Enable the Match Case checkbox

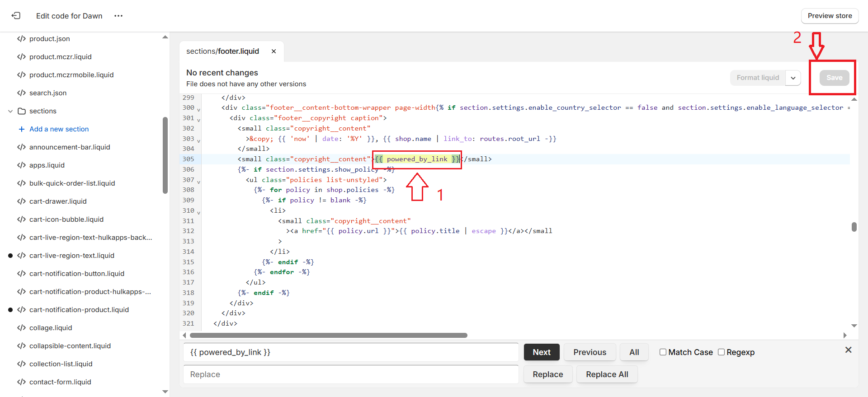coord(663,352)
